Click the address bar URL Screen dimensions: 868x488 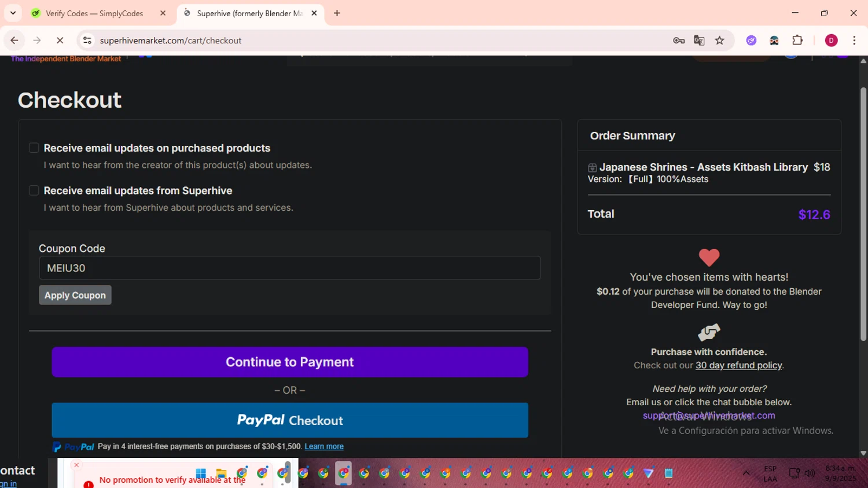tap(171, 41)
